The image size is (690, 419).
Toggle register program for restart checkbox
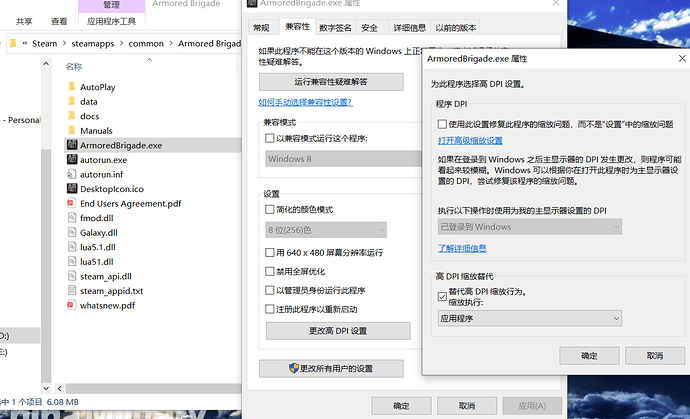(x=270, y=309)
